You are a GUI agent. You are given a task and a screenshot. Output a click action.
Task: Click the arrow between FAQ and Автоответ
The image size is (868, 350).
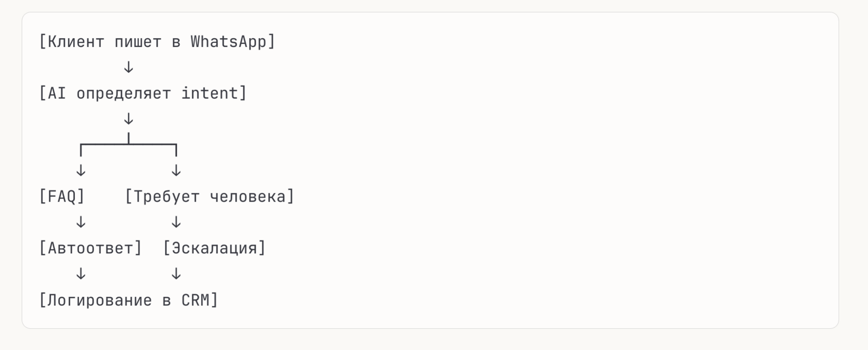pyautogui.click(x=81, y=222)
